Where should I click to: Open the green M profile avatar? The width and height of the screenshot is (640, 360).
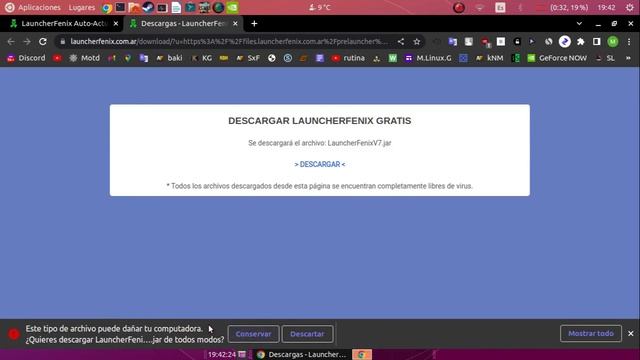613,42
